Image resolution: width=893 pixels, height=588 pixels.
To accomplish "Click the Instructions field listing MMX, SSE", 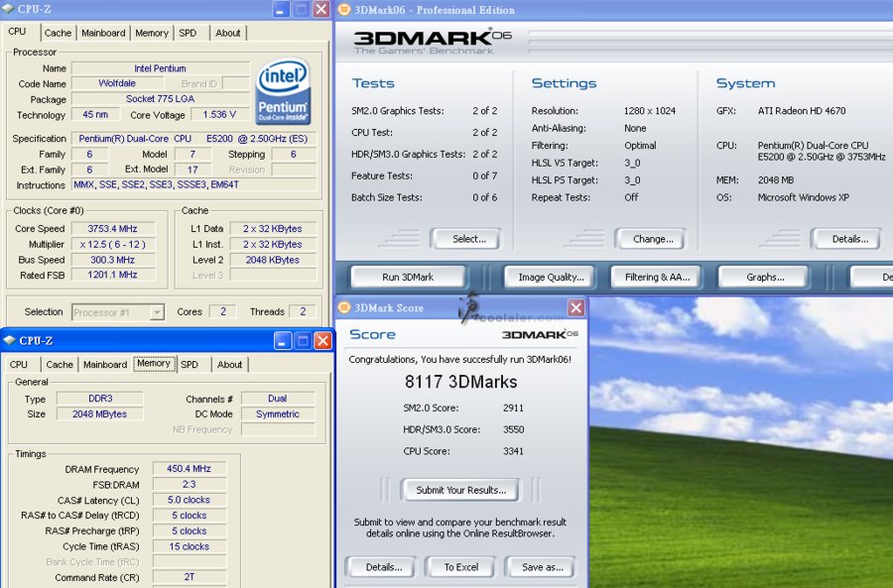I will [193, 185].
